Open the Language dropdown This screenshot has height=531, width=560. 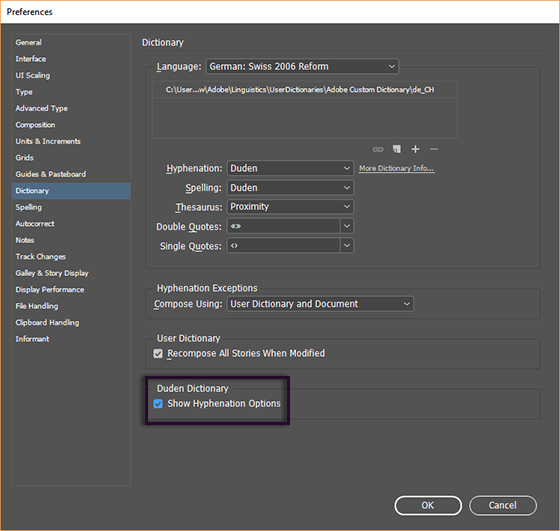[x=302, y=66]
